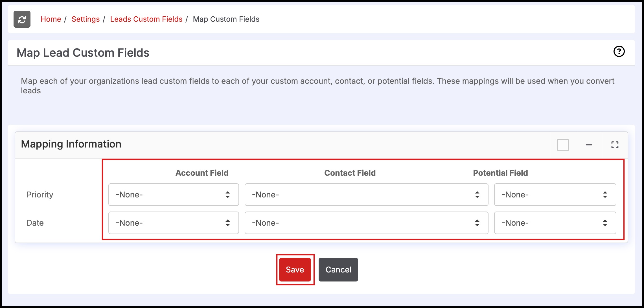Click the Mapping Information panel title
This screenshot has height=308, width=644.
(71, 144)
